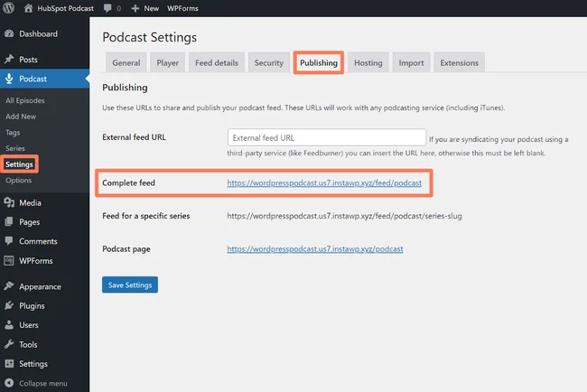Click the Dashboard gauge icon

tap(9, 33)
